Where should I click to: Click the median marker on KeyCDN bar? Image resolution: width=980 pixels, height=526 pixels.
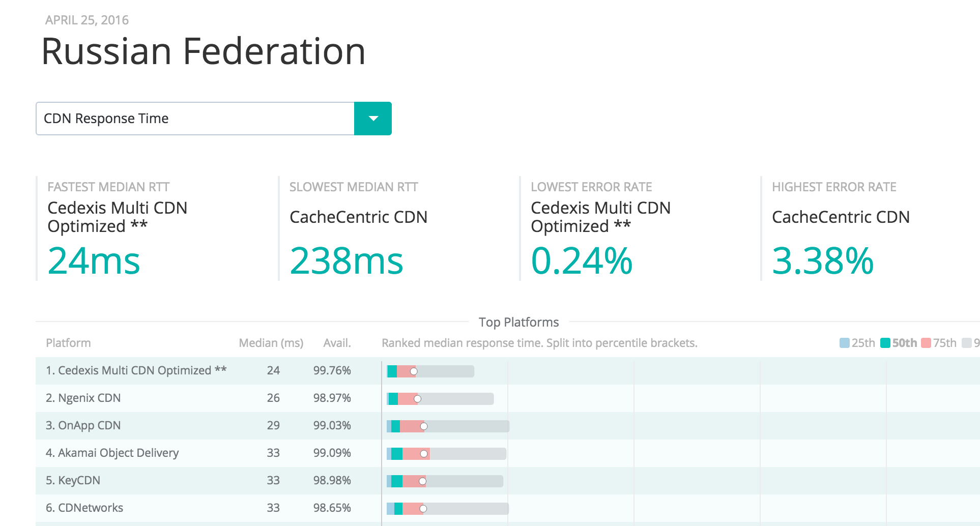tap(422, 481)
